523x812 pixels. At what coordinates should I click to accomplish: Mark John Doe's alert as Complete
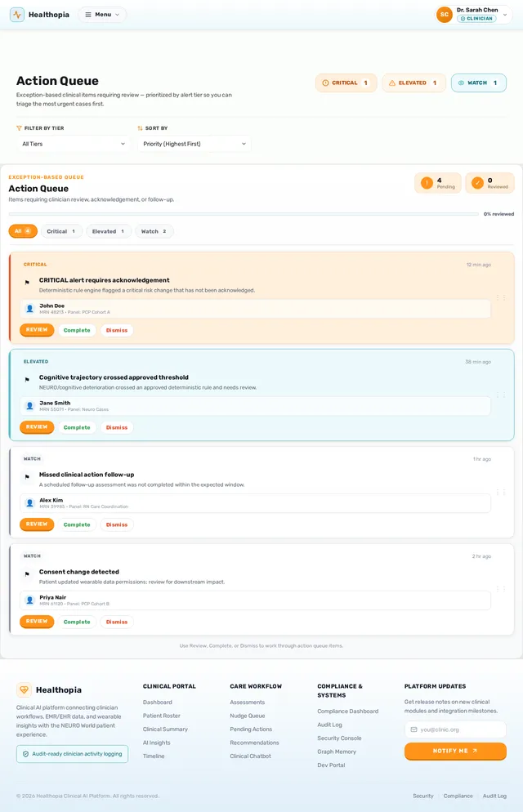tap(77, 330)
